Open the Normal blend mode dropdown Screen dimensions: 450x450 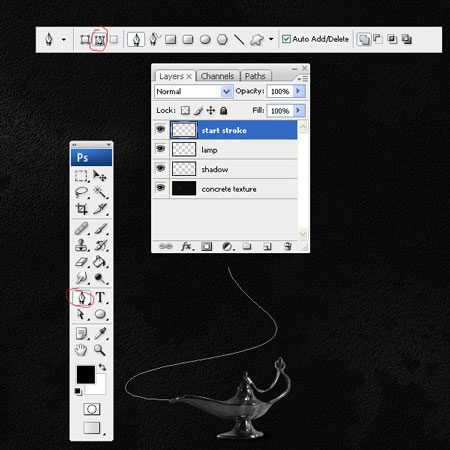click(193, 91)
